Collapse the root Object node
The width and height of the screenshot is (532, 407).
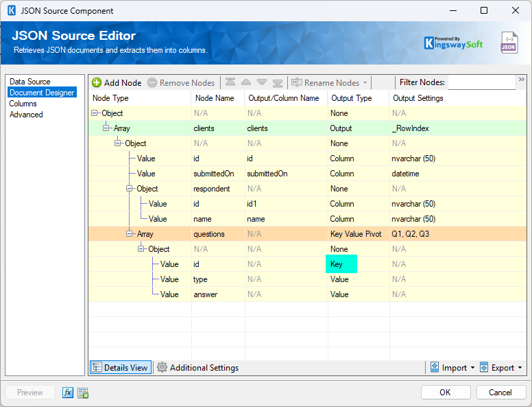pyautogui.click(x=95, y=113)
